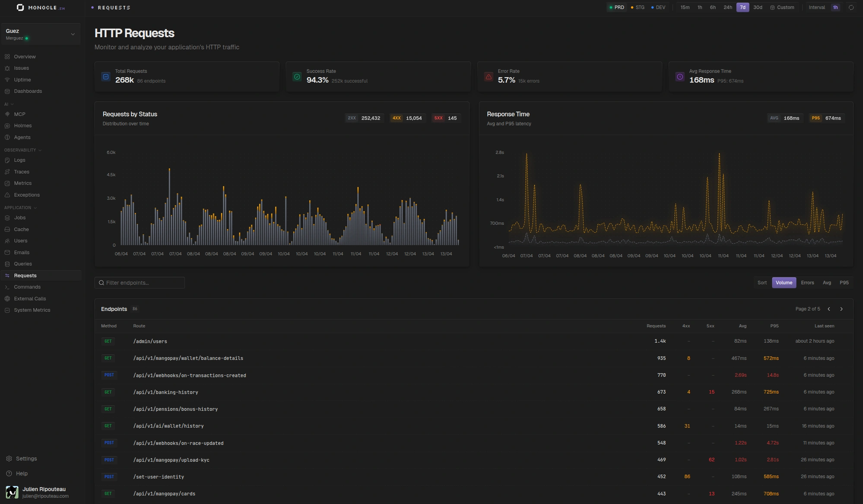Click the Help question mark icon
The height and width of the screenshot is (504, 863).
9,473
